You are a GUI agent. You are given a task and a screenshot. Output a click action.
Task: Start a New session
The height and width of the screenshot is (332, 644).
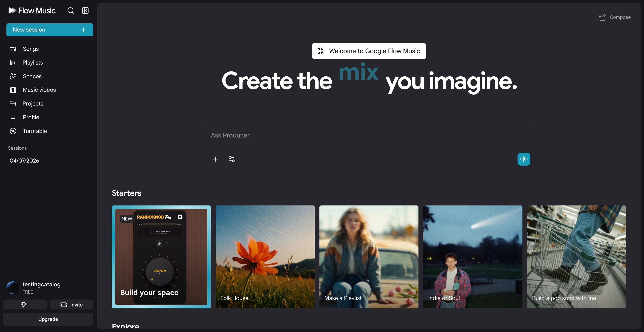(x=50, y=30)
